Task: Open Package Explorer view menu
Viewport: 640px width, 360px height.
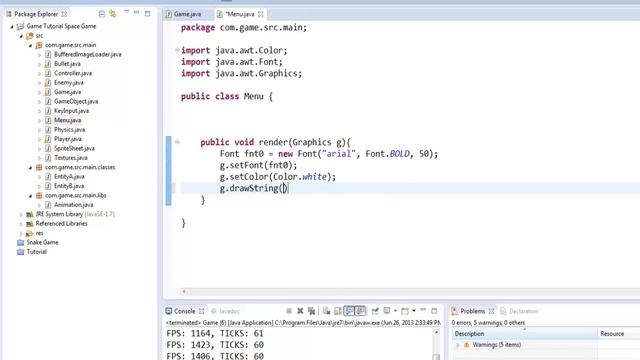Action: 127,12
